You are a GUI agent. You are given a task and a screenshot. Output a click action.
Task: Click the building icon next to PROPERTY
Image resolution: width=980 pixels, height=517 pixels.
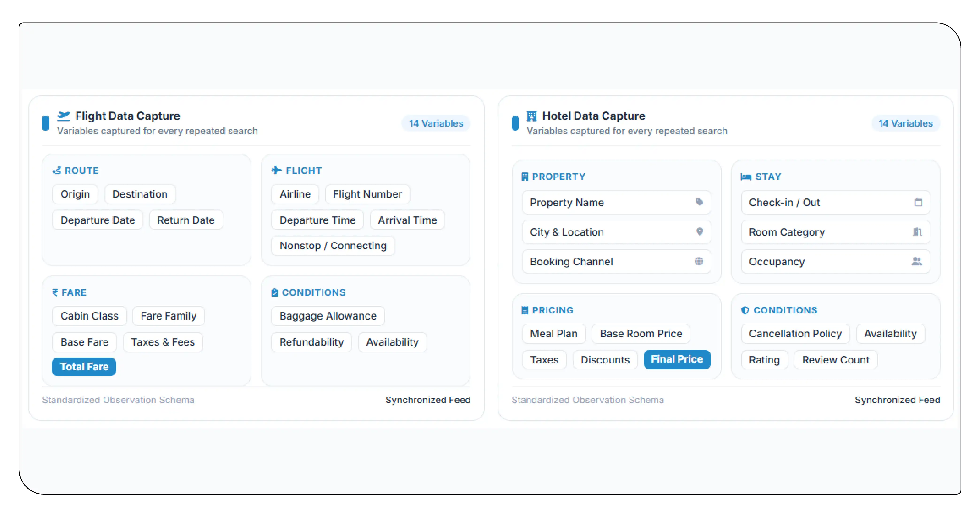(525, 176)
